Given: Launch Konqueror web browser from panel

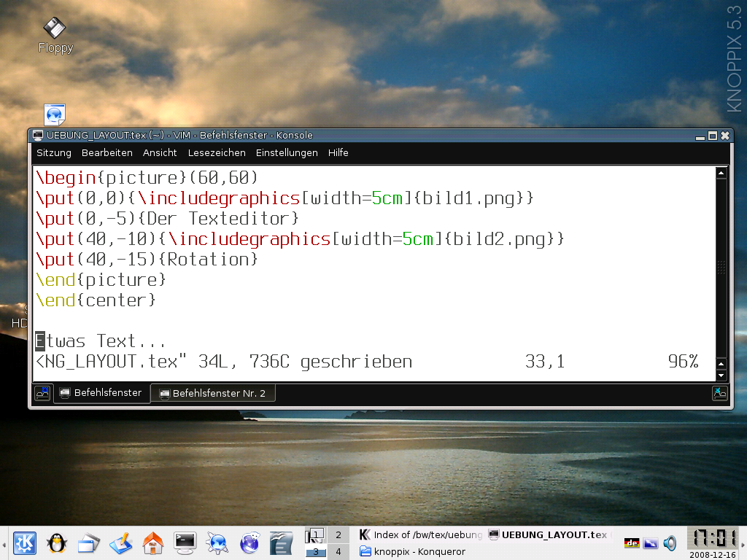Looking at the screenshot, I should pos(217,542).
